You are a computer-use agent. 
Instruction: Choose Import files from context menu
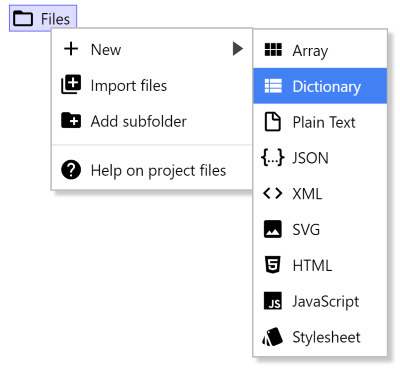(x=152, y=85)
